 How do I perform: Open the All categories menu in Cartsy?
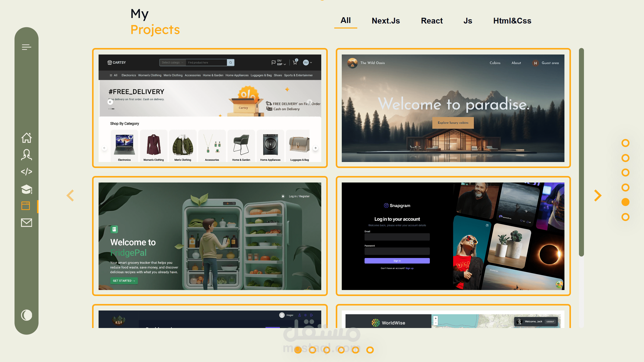[x=113, y=75]
